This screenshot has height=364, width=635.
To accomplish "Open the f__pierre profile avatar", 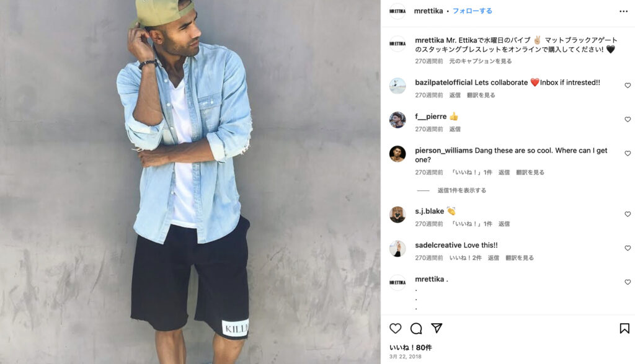I will point(397,120).
